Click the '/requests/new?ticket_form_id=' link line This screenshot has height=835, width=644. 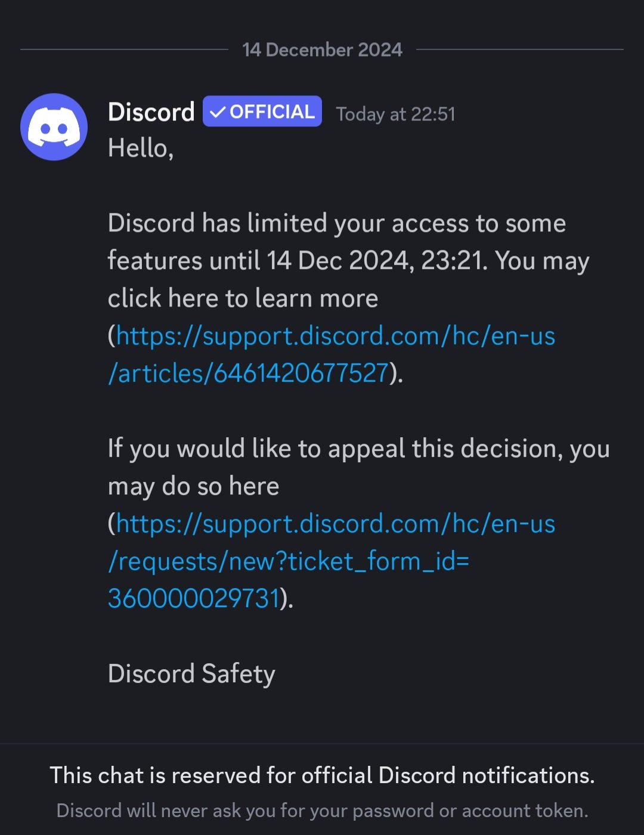(289, 561)
